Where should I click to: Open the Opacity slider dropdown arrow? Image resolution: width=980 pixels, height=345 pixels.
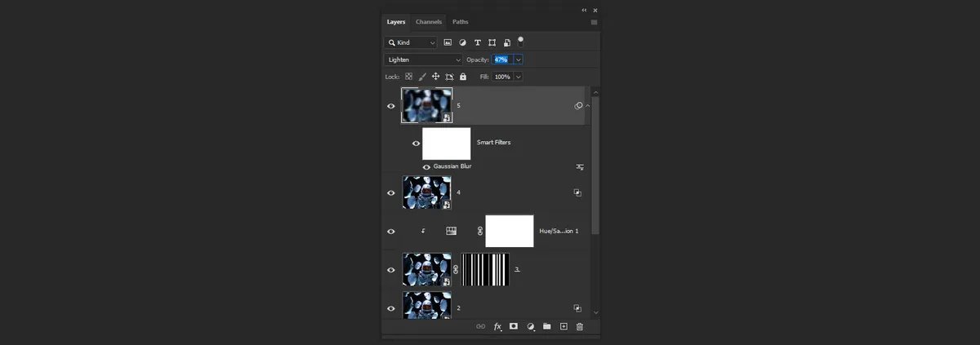click(x=518, y=60)
